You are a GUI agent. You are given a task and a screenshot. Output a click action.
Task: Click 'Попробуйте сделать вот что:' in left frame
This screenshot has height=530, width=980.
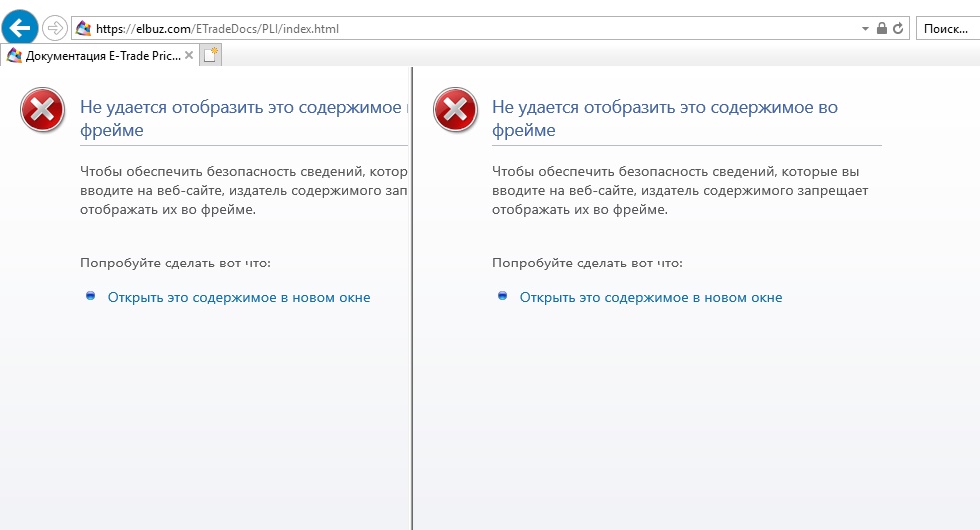click(175, 263)
